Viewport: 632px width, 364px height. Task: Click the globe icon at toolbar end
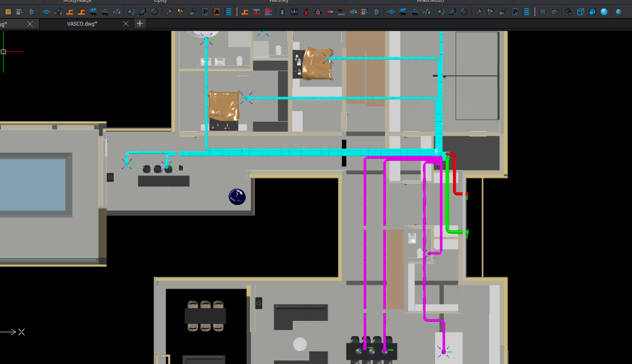click(x=619, y=12)
